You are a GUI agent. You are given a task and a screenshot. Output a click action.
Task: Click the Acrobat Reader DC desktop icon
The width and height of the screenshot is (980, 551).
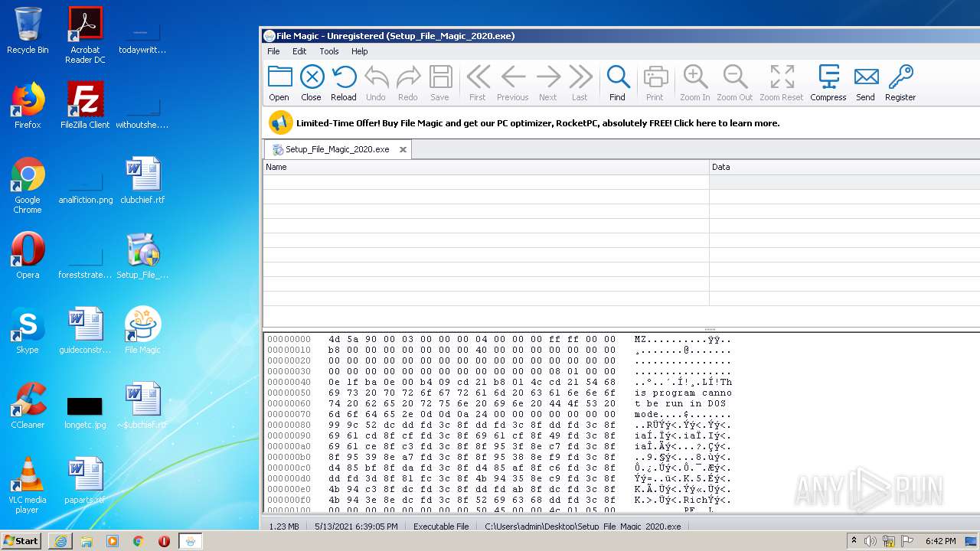point(85,35)
